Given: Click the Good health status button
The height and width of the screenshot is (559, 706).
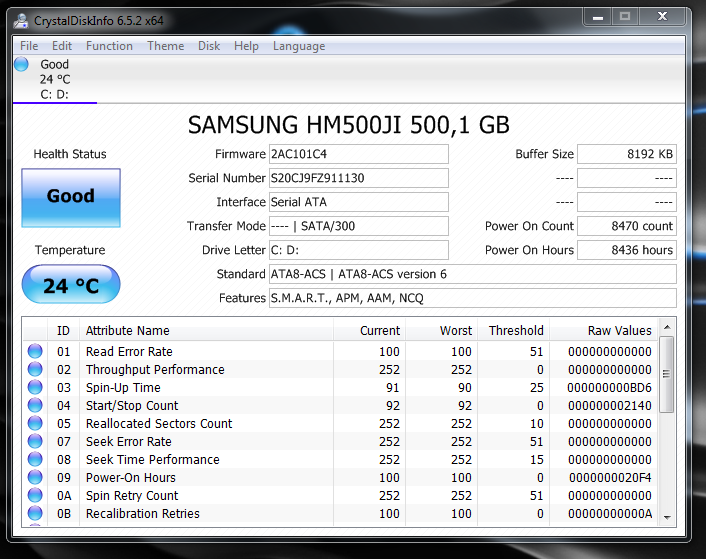Looking at the screenshot, I should (71, 197).
